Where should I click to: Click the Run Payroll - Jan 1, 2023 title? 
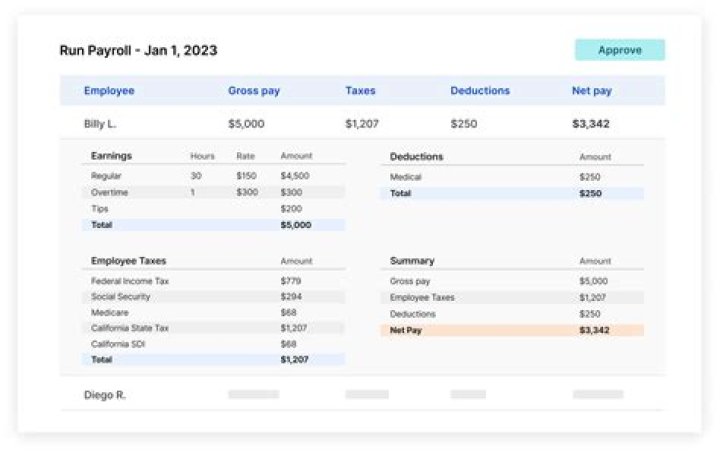tap(138, 50)
